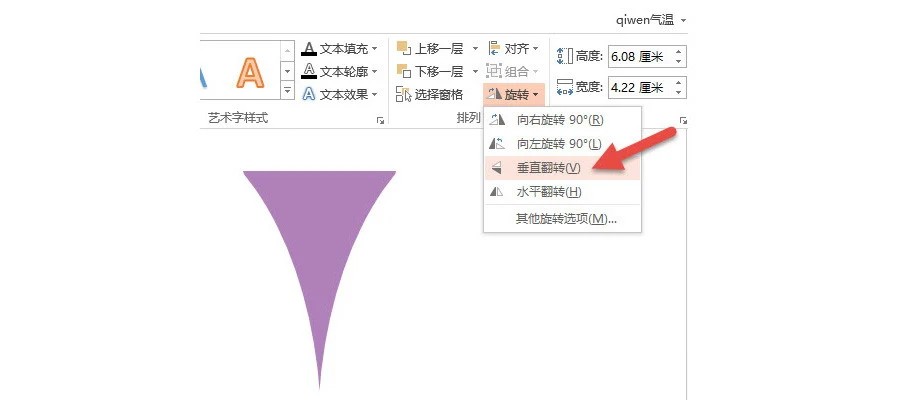Choose 垂直翻转 flip vertical option
Screen dimensions: 900x400
548,168
